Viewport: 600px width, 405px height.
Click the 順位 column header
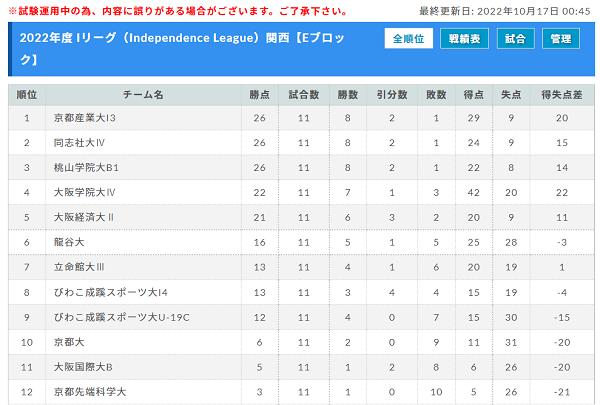click(x=27, y=94)
